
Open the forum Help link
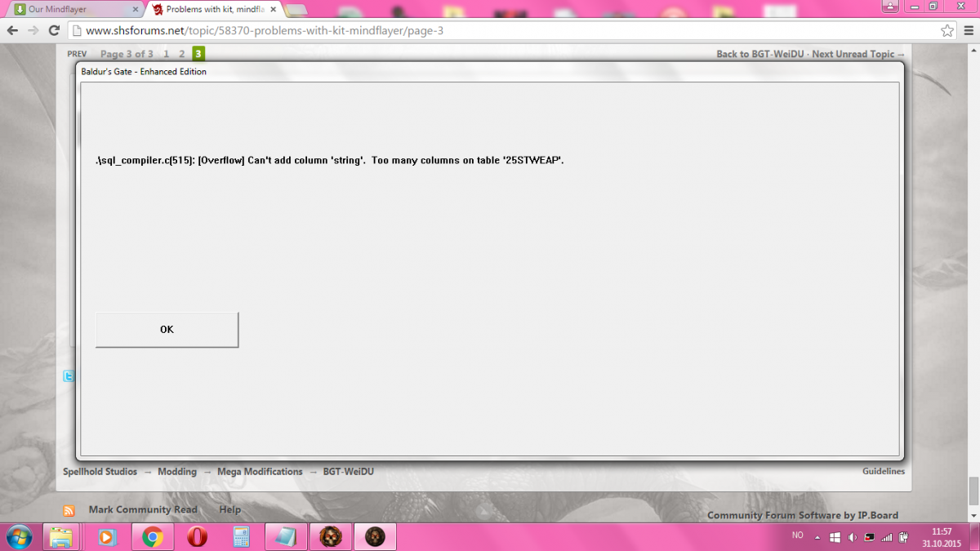tap(229, 509)
